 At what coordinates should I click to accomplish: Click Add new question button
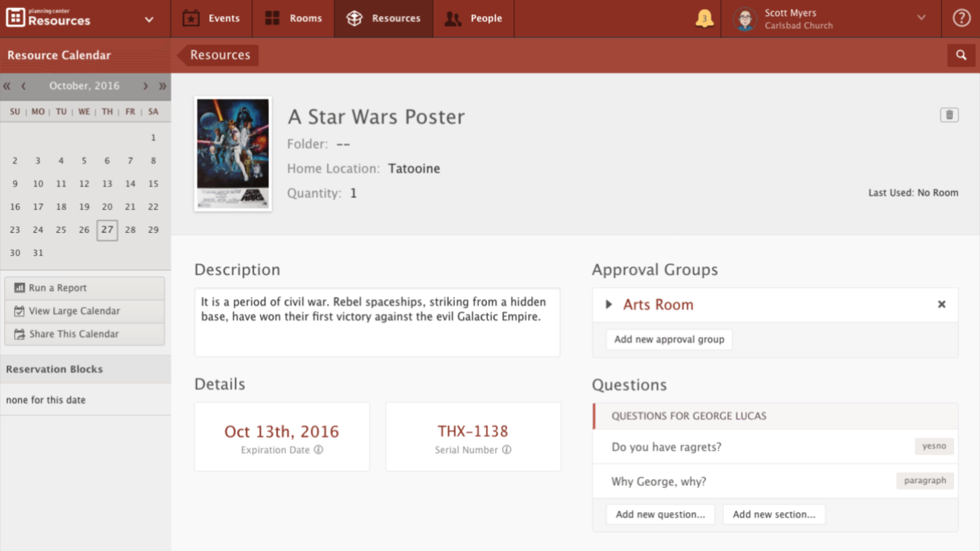[660, 514]
